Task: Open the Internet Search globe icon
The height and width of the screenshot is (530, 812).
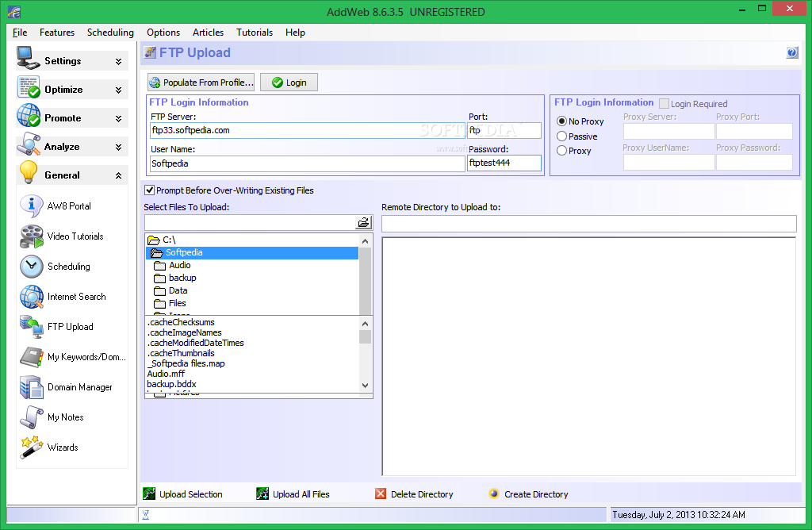Action: [32, 297]
